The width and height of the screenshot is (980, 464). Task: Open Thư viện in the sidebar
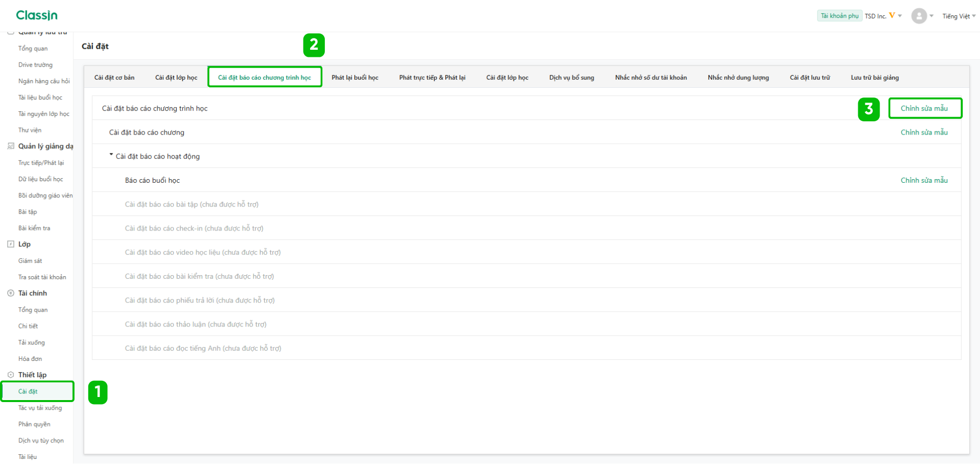(x=30, y=130)
